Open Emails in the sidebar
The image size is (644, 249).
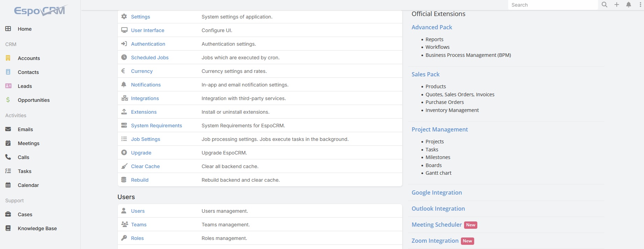point(25,129)
